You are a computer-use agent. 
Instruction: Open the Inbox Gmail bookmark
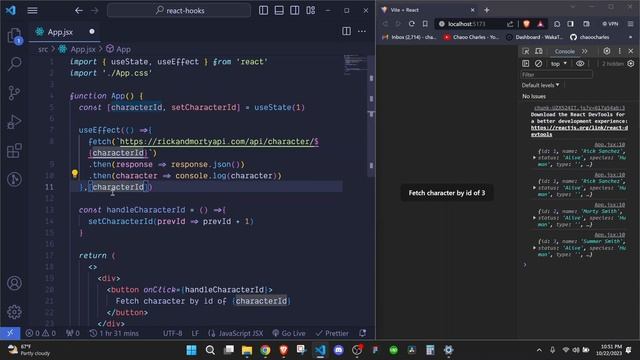pos(409,37)
